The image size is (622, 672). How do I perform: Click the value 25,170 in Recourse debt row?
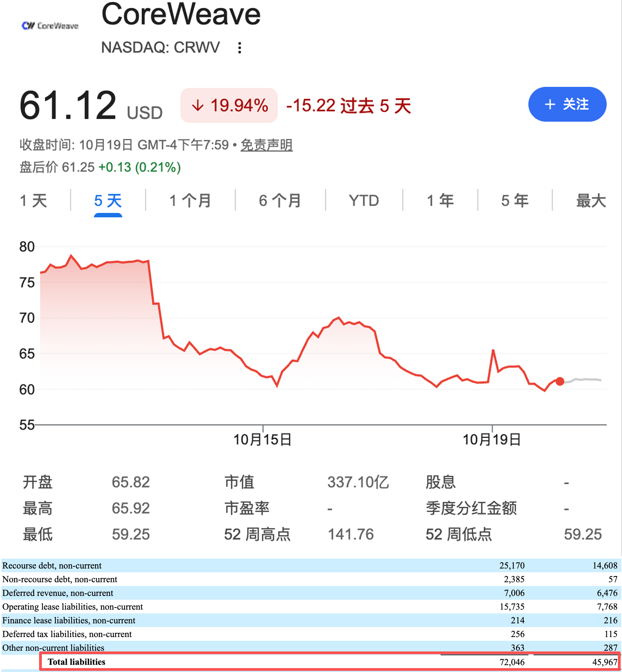click(512, 565)
